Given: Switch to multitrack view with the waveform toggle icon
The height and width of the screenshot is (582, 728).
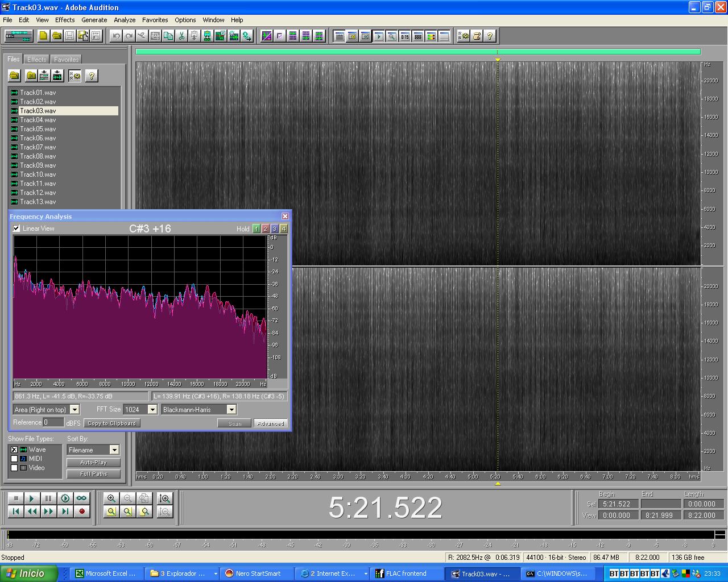Looking at the screenshot, I should (x=19, y=36).
